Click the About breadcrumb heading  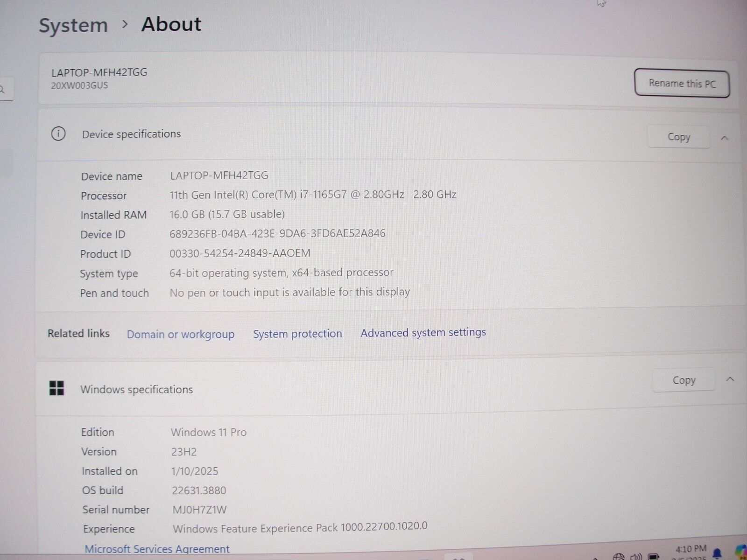click(x=171, y=24)
